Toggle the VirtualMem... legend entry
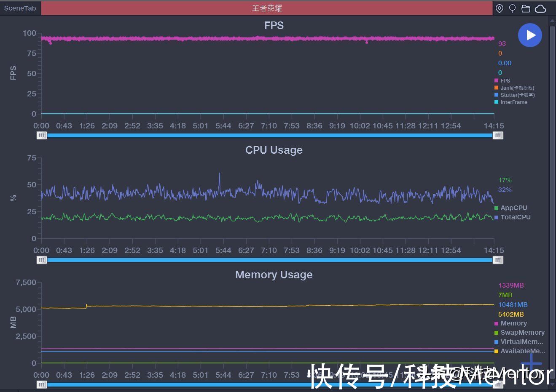This screenshot has height=392, width=556. tap(519, 341)
